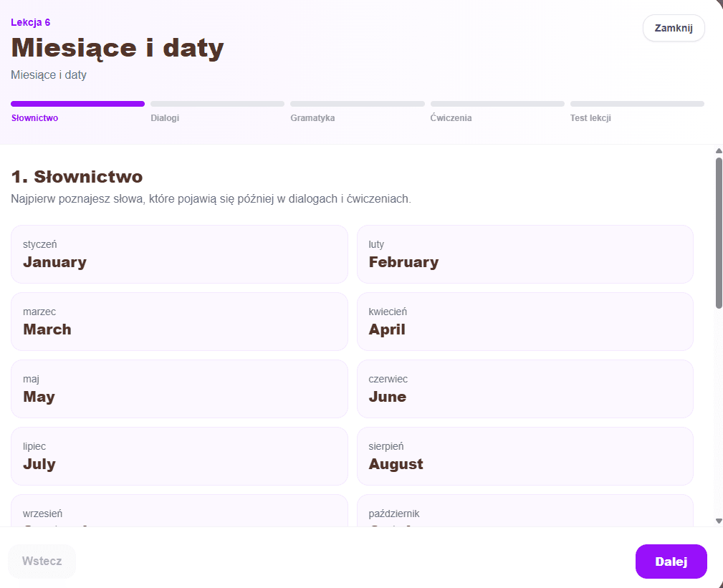Click the scrollbar down arrow
Screen dimensions: 723x588
pyautogui.click(x=719, y=521)
